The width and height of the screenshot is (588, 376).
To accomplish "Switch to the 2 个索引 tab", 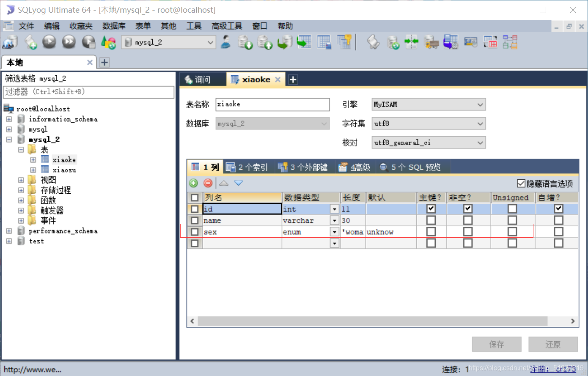I will [x=247, y=167].
